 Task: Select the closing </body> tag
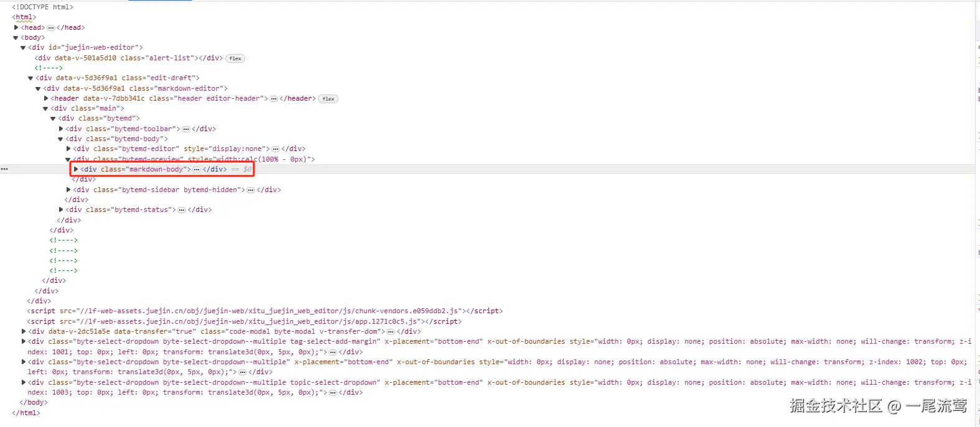click(x=34, y=402)
